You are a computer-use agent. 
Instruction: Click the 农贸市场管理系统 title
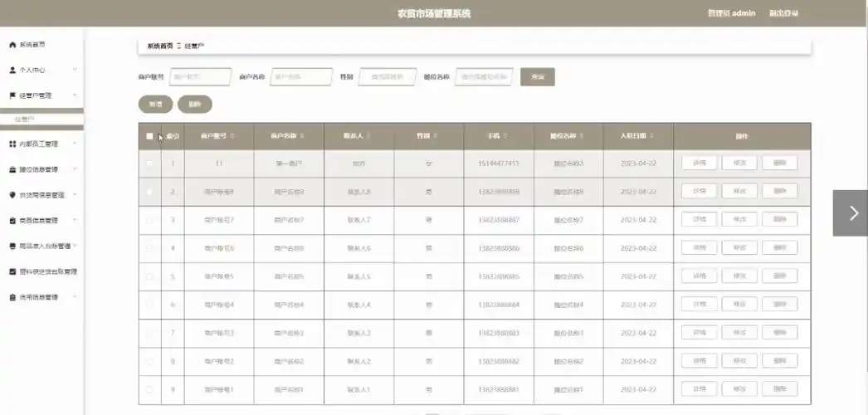pyautogui.click(x=434, y=13)
